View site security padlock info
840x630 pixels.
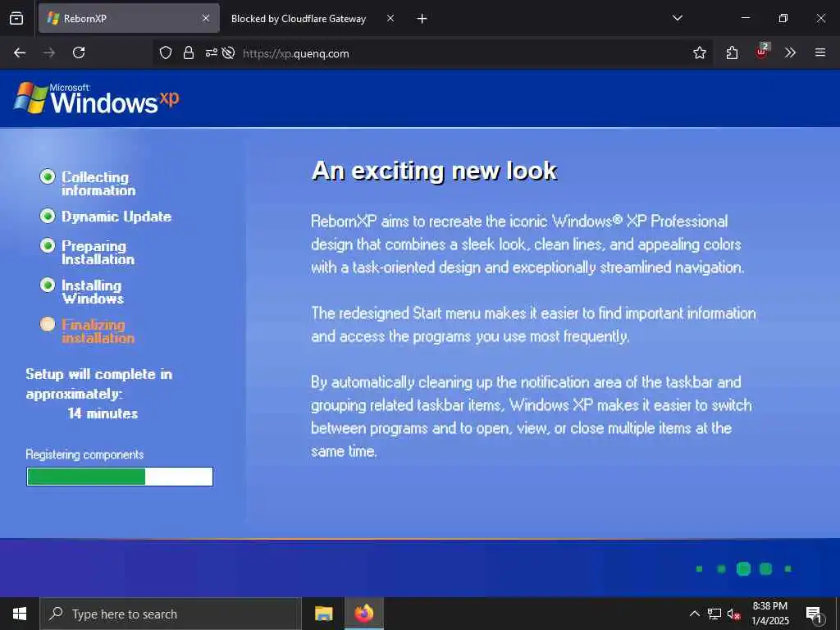coord(189,52)
